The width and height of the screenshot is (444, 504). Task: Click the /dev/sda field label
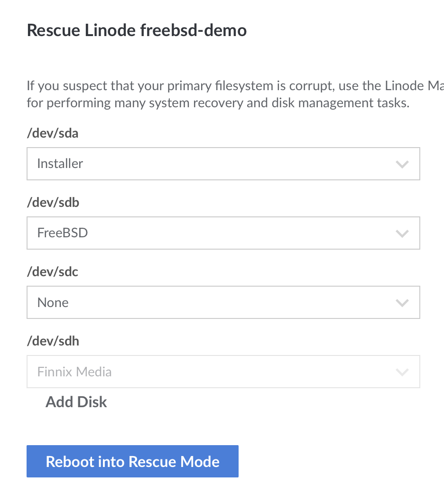(x=53, y=133)
